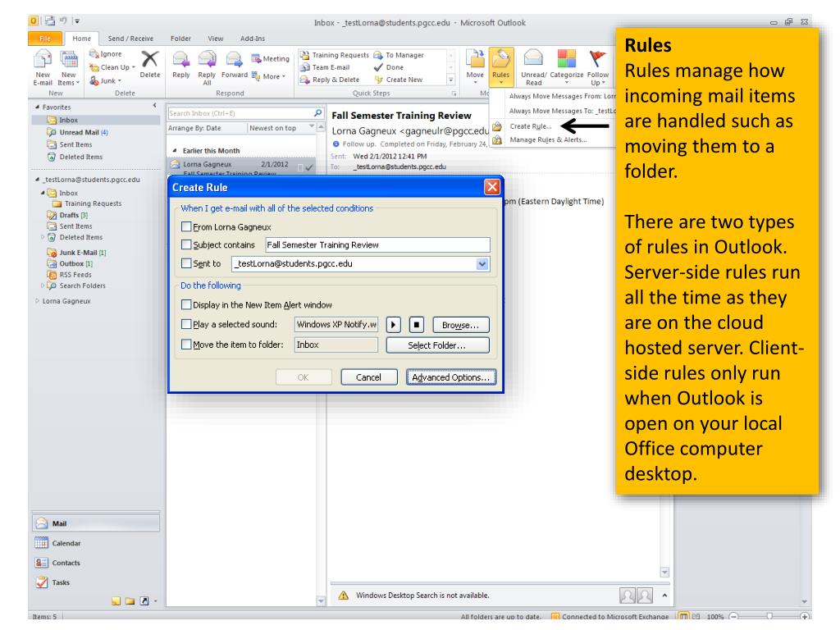Click the Advanced Options button

[451, 377]
